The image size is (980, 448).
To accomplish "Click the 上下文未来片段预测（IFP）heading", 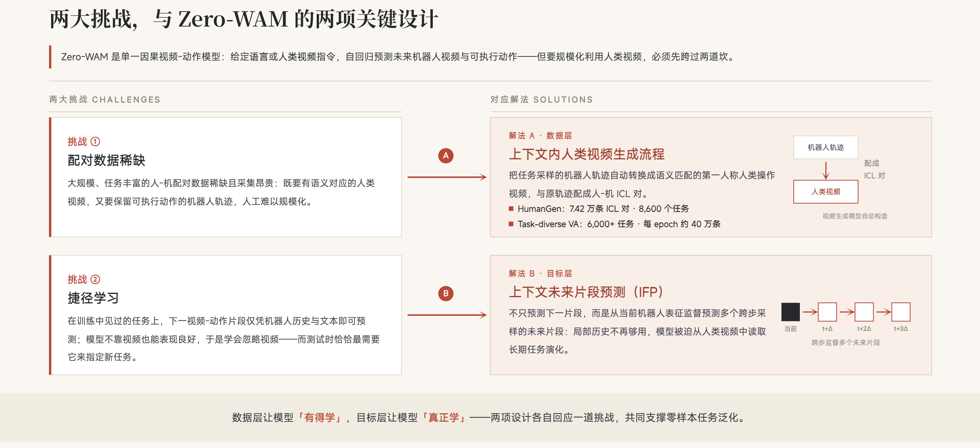I will pyautogui.click(x=586, y=292).
